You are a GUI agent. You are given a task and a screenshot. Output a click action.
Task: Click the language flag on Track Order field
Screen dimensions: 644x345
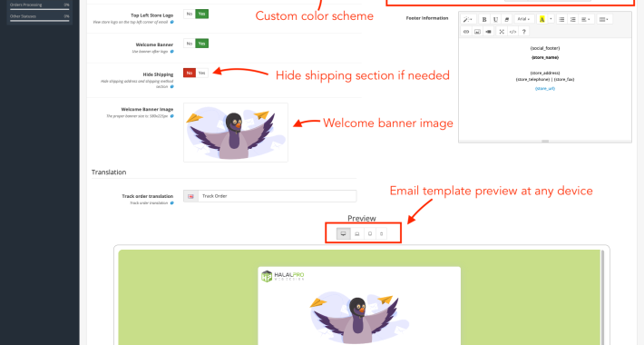click(x=190, y=196)
